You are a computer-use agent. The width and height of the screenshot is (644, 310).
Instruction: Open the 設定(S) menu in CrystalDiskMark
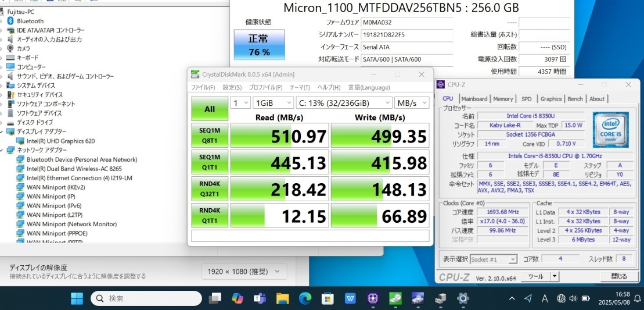[x=232, y=88]
